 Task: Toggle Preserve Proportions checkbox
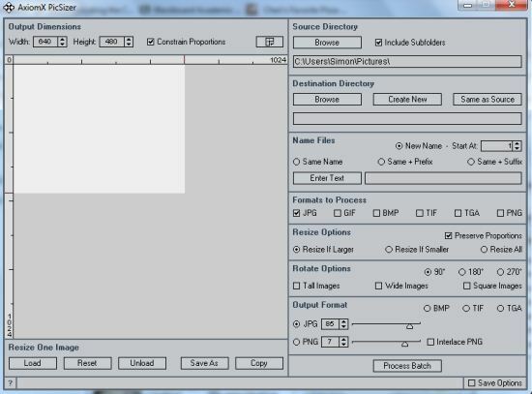tap(448, 235)
